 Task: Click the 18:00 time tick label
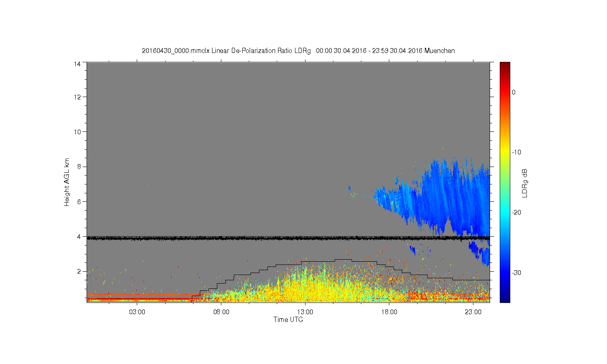[389, 312]
